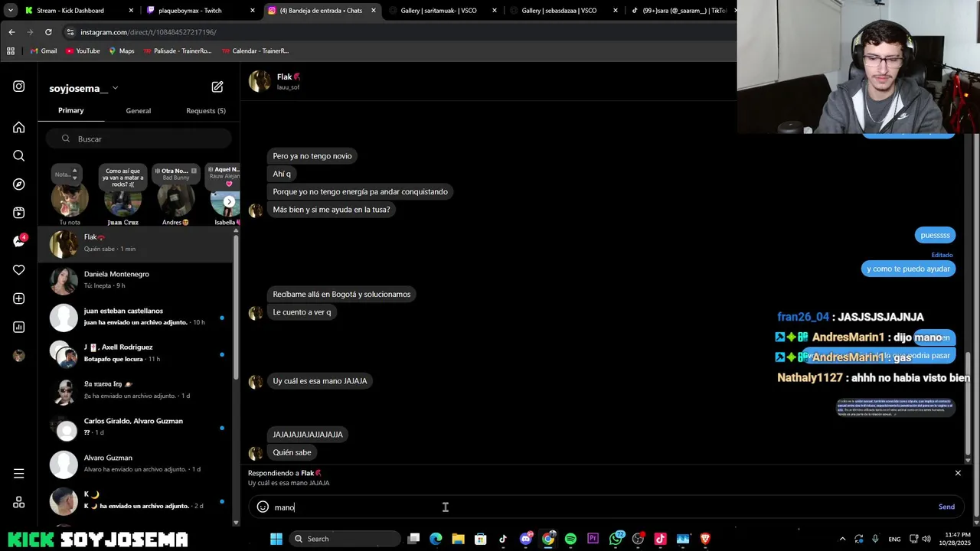Open the dashboard chart icon in sidebar
Viewport: 980px width, 551px height.
coord(19,327)
